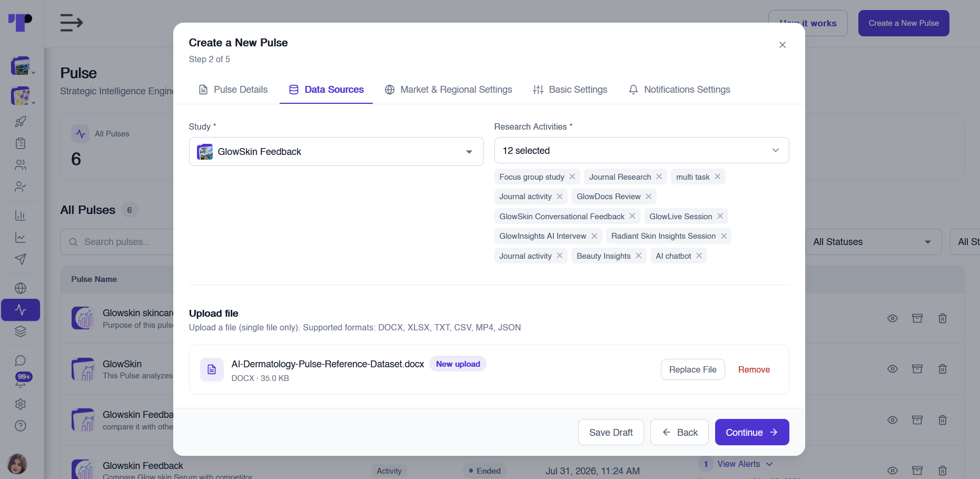Remove the AI chatbot tag

coord(699,256)
